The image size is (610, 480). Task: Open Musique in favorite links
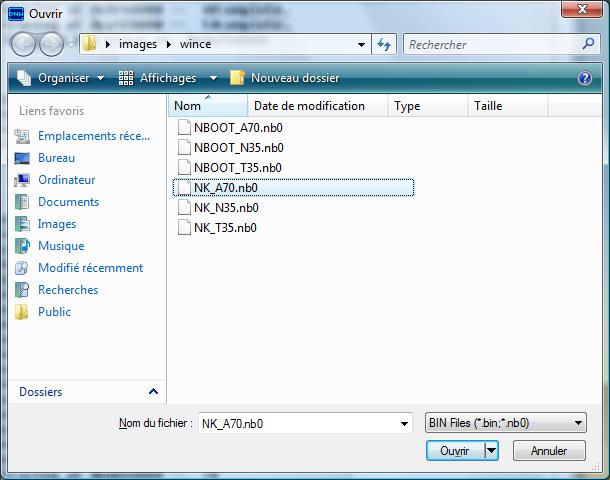pyautogui.click(x=60, y=246)
